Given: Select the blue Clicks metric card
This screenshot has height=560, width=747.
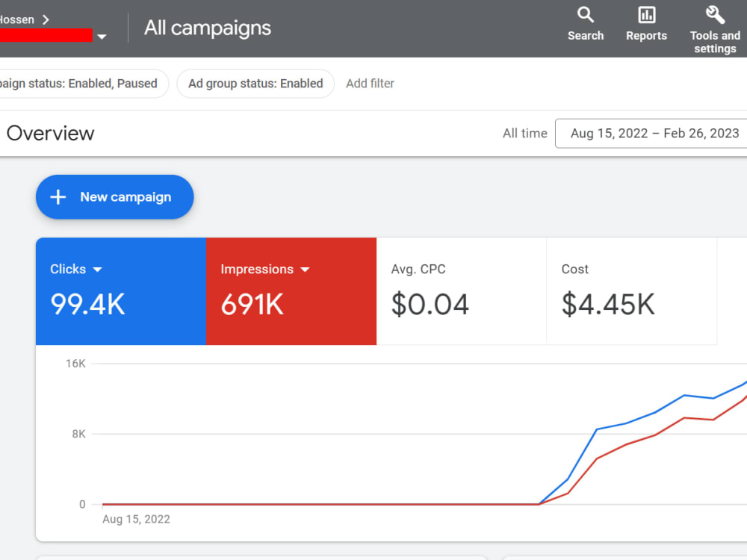Looking at the screenshot, I should point(121,291).
